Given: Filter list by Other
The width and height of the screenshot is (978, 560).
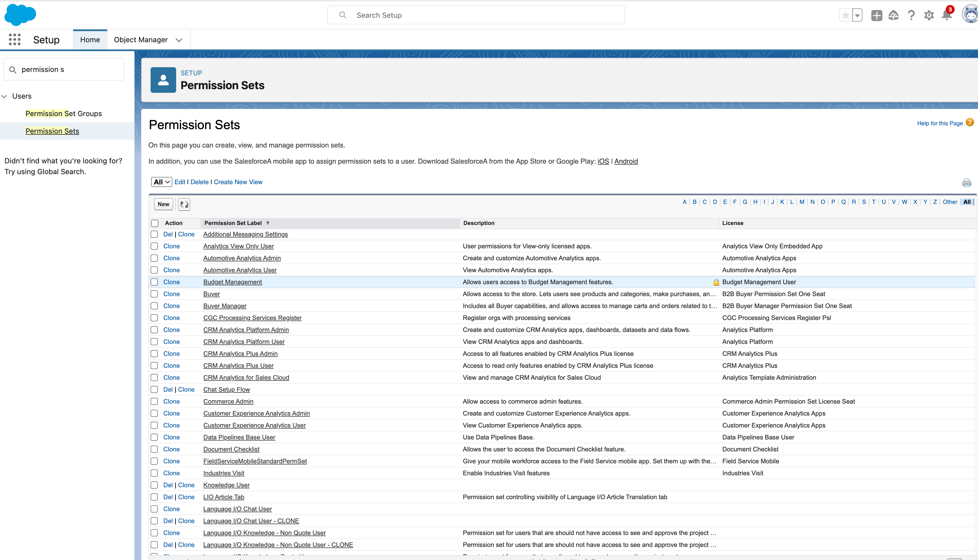Looking at the screenshot, I should click(x=950, y=202).
